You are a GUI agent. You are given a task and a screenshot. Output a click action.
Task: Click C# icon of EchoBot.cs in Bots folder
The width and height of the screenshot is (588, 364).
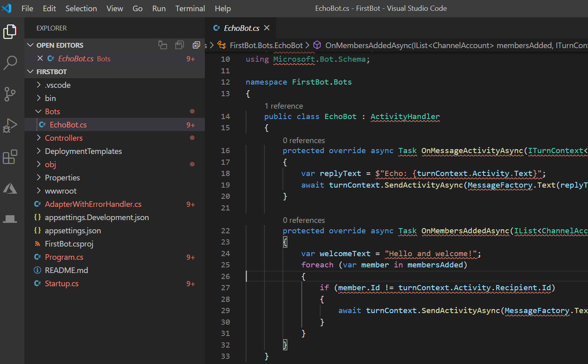(42, 125)
